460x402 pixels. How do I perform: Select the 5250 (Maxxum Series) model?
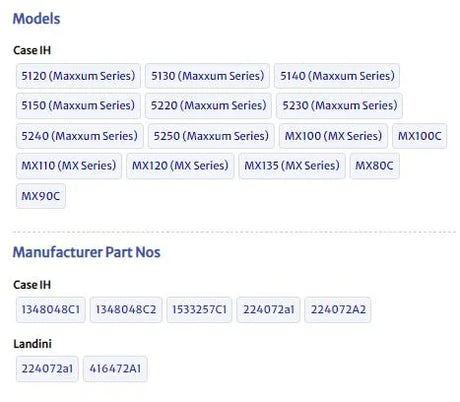pos(211,136)
